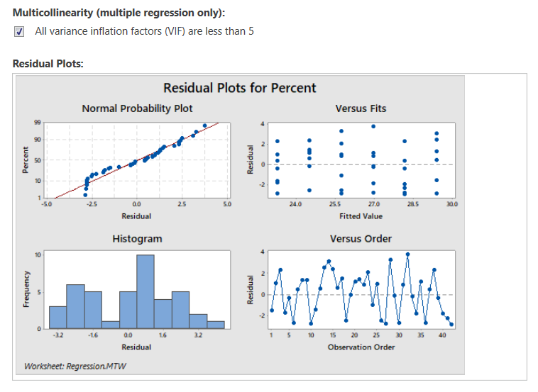
Task: Select the 'Residual Plots for Percent' title
Action: coord(240,88)
